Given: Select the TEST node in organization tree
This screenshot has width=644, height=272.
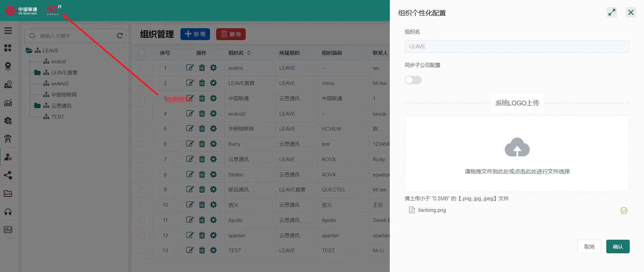Looking at the screenshot, I should (57, 117).
